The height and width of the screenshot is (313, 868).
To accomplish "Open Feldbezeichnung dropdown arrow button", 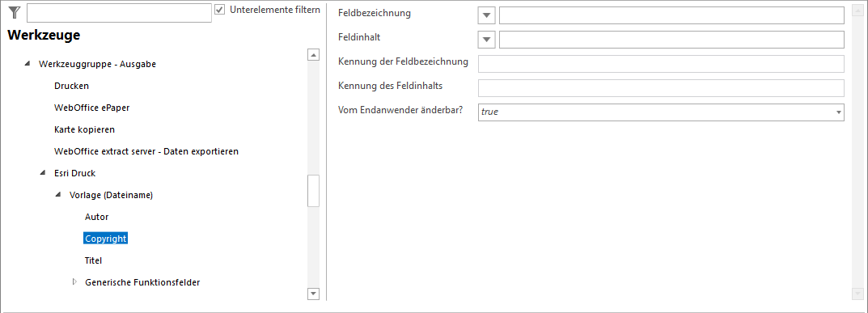I will coord(487,15).
